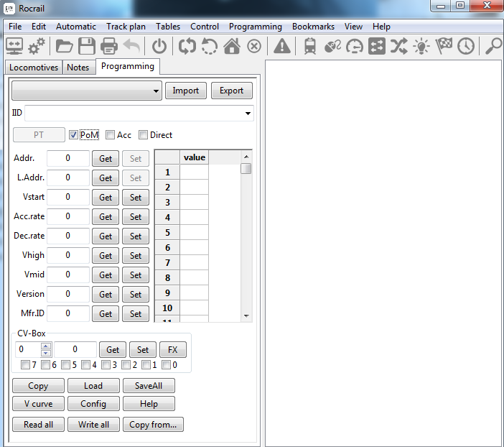Enable the Acc checkbox
The height and width of the screenshot is (447, 504).
(x=110, y=135)
